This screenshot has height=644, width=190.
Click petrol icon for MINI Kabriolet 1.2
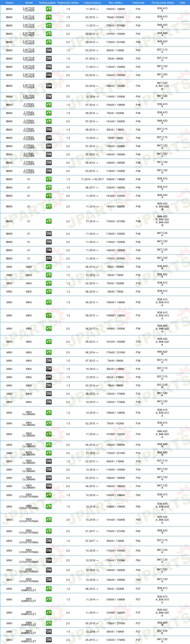coord(49,589)
